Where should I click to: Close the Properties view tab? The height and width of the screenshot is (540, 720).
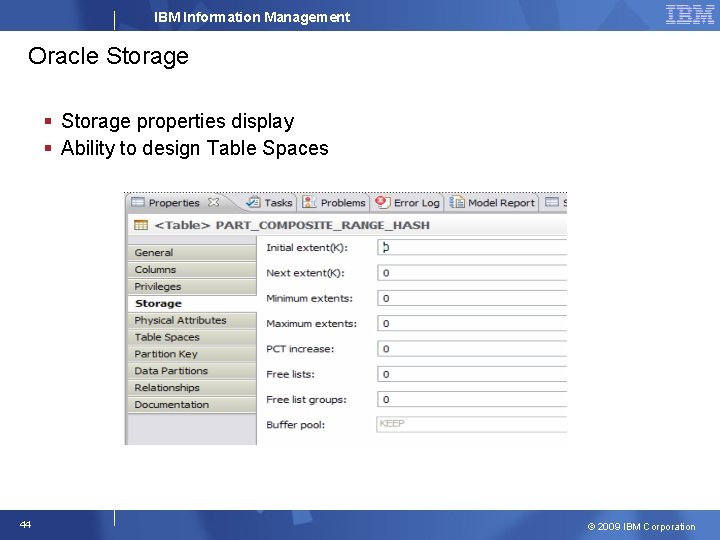(x=214, y=202)
